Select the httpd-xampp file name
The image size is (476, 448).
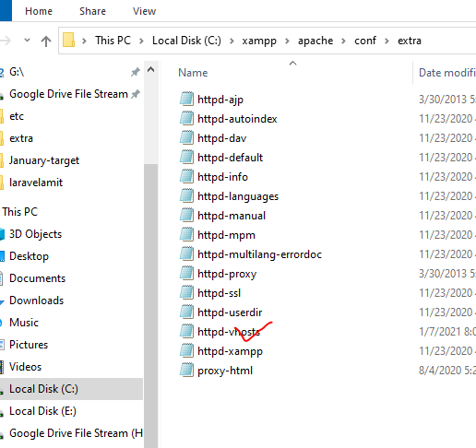tap(230, 351)
